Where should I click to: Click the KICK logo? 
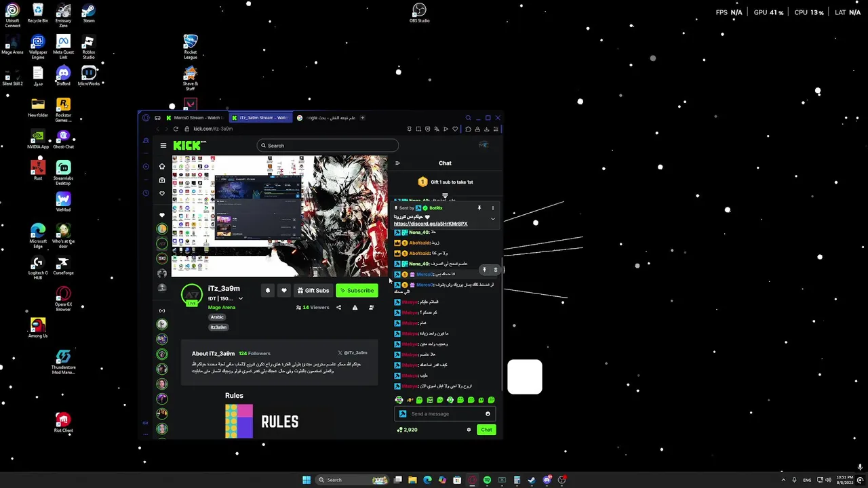coord(188,145)
